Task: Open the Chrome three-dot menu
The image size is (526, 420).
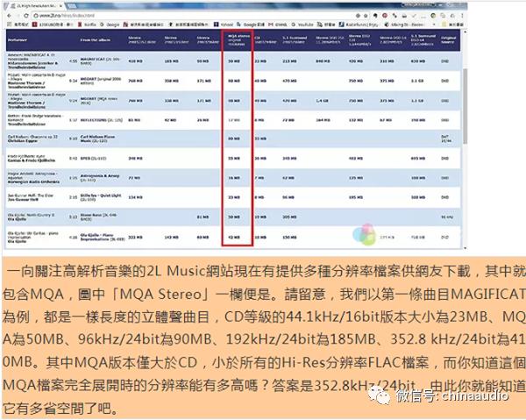Action: tap(462, 16)
